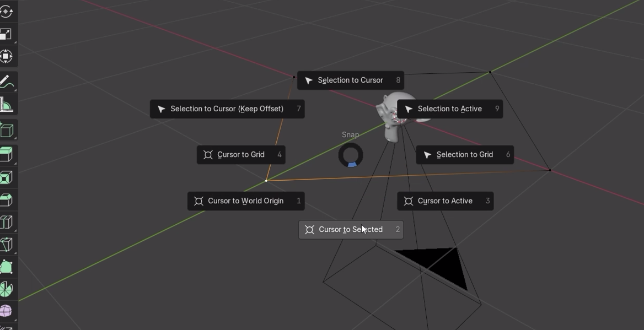
Task: Choose Cursor to Active option
Action: (x=445, y=201)
